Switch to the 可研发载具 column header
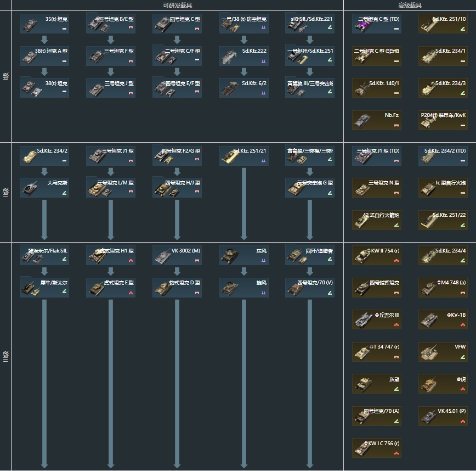Viewport: 476px width, 471px height. [178, 5]
